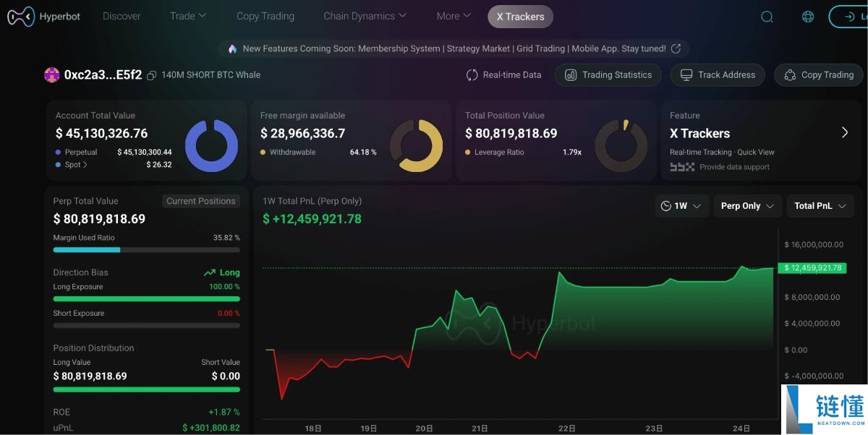Click the Leverage Ratio donut chart
The image size is (868, 435).
tap(621, 145)
